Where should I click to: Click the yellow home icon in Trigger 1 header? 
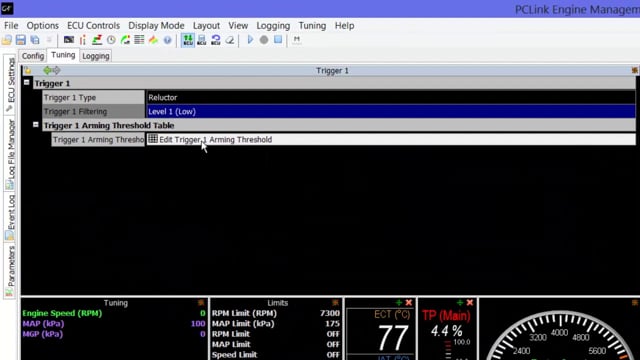28,71
